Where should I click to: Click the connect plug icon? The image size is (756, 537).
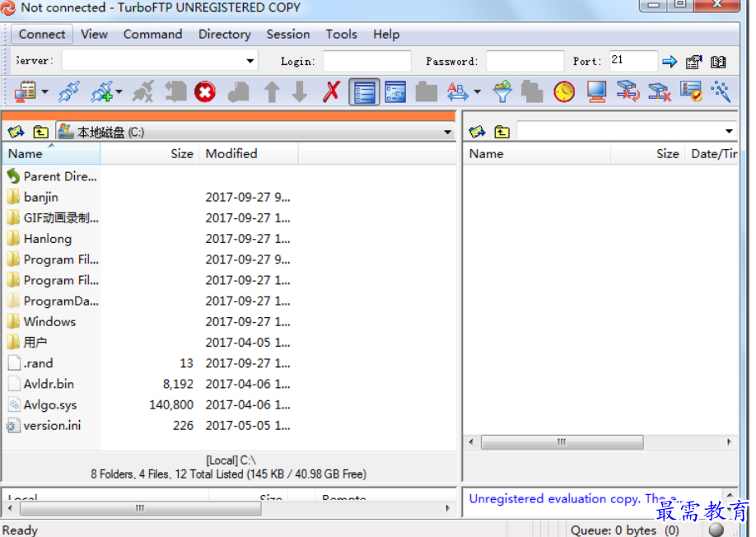point(69,91)
